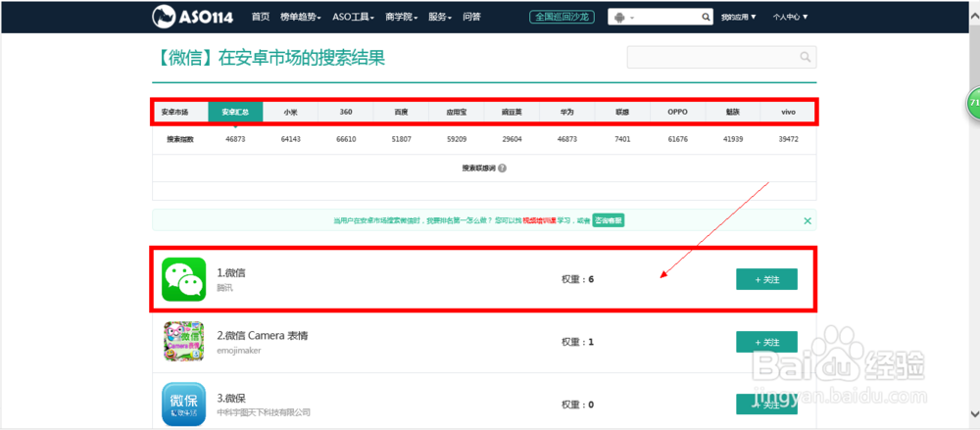Follow 微信 with its + 关注 button

[767, 279]
